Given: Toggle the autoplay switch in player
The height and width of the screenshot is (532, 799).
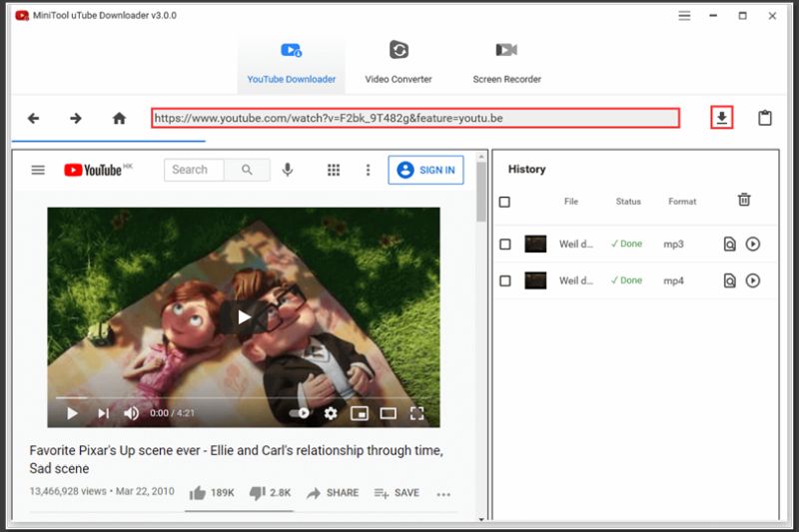Looking at the screenshot, I should (300, 413).
